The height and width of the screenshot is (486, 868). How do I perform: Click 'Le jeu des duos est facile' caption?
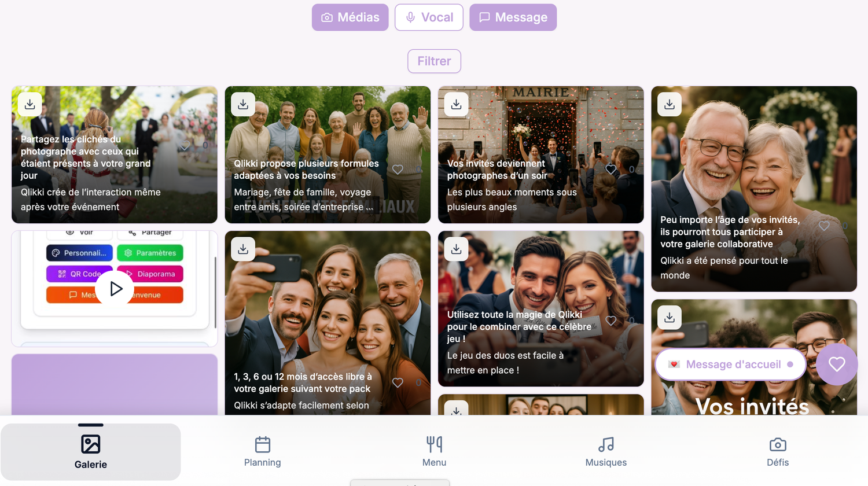(x=505, y=363)
